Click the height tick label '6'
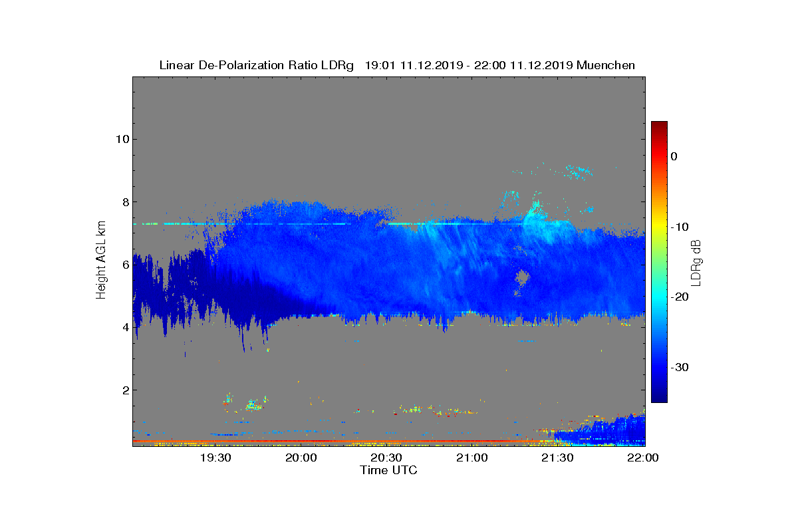Viewport: 798px width, 532px height. tap(124, 265)
